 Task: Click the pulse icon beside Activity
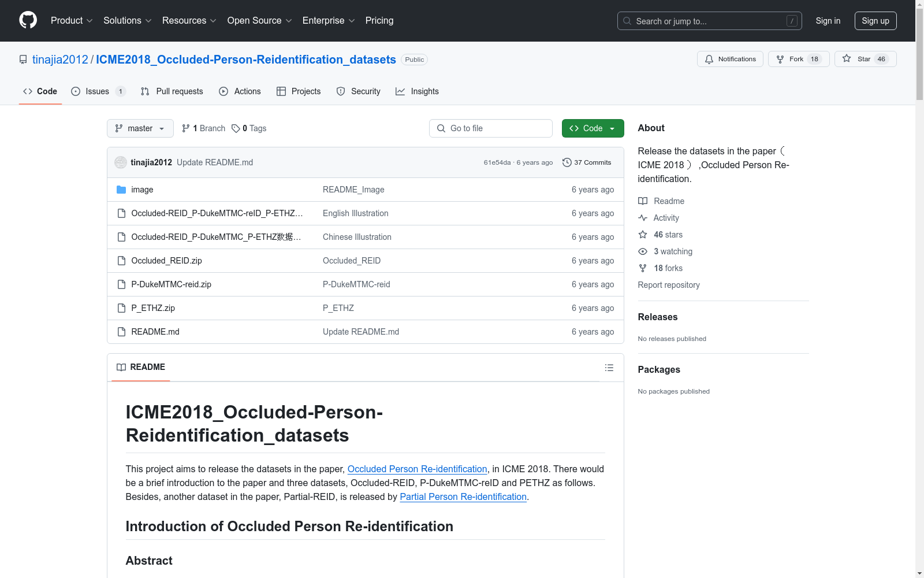pyautogui.click(x=643, y=218)
